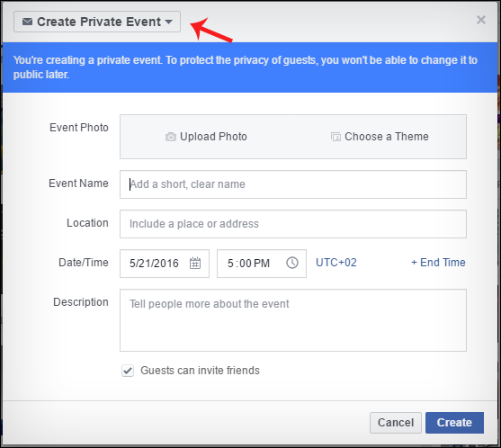501x448 pixels.
Task: Select the Upload Photo option
Action: (x=206, y=137)
